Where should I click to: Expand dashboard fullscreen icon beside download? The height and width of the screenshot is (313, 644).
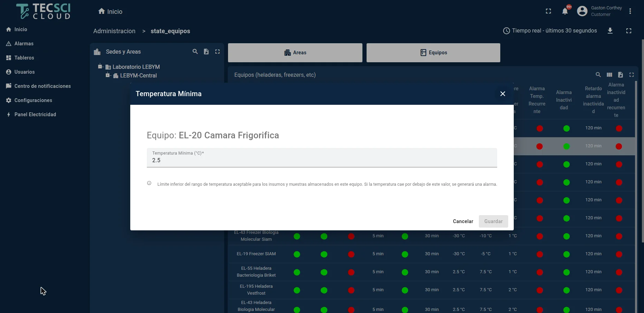click(629, 31)
